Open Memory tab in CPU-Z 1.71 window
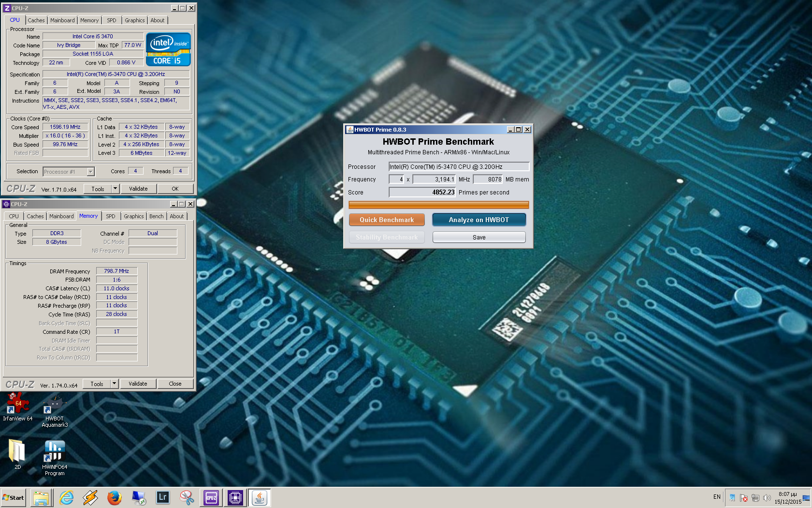812x508 pixels. (x=89, y=20)
